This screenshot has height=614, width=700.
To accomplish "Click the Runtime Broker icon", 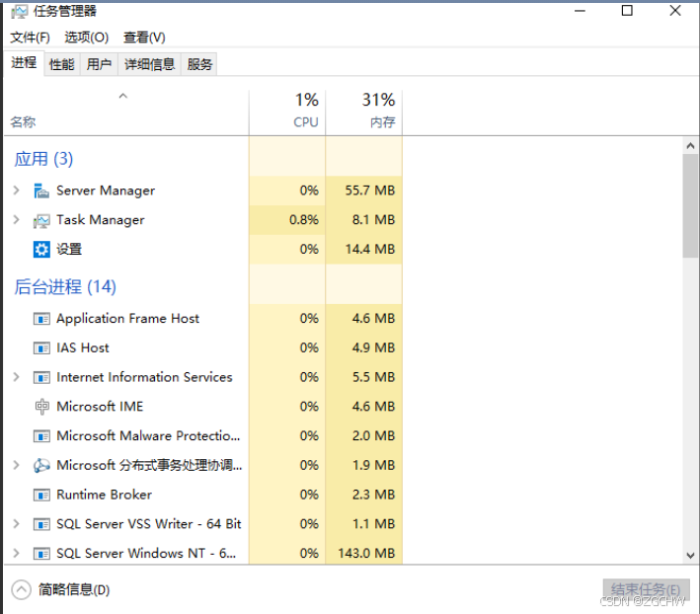I will 41,495.
